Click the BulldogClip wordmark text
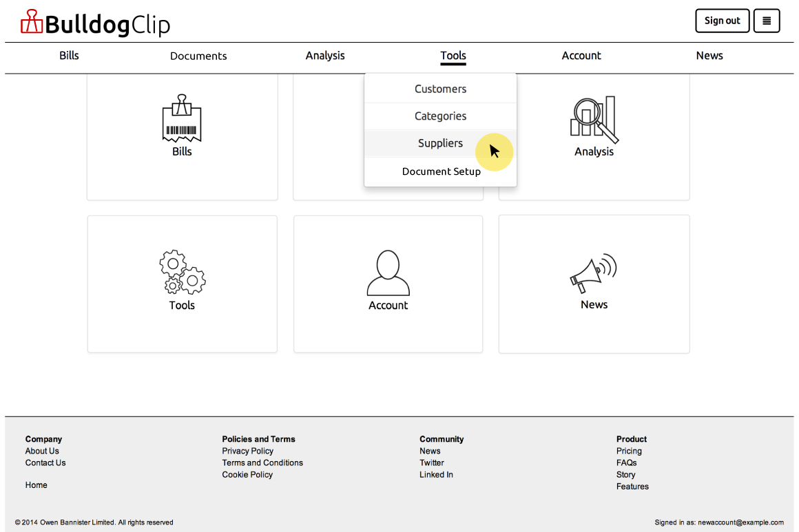This screenshot has height=532, width=799. (107, 24)
